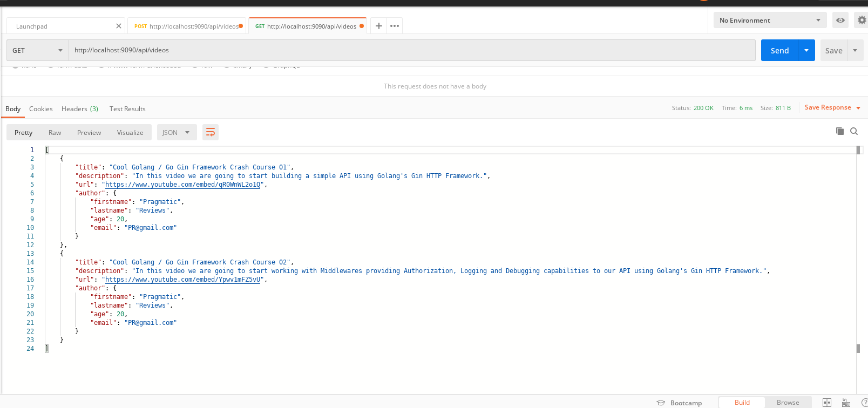Viewport: 868px width, 408px height.
Task: Expand the Send button dropdown arrow
Action: click(806, 50)
